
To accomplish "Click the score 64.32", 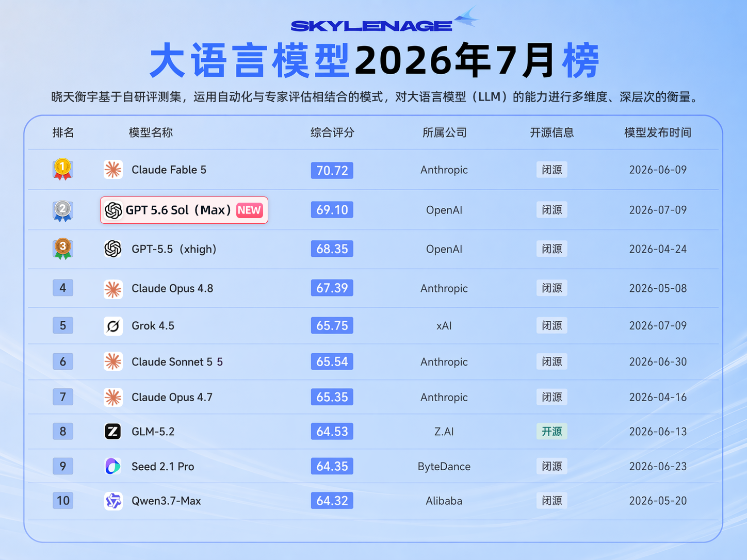I will 332,501.
